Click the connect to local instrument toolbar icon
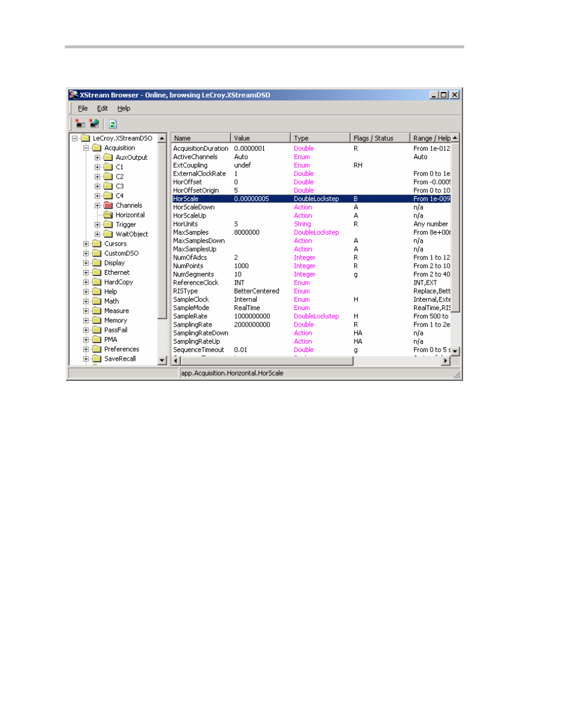The width and height of the screenshot is (562, 728). [80, 124]
